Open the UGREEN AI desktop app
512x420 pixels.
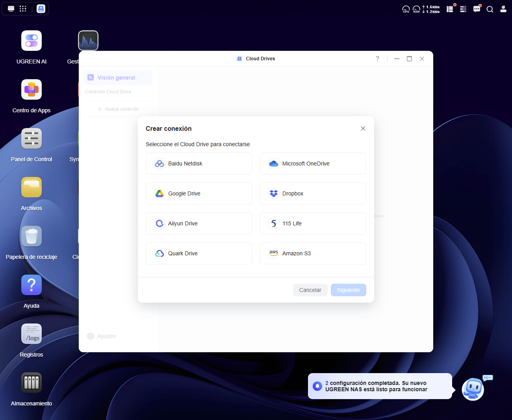click(32, 41)
